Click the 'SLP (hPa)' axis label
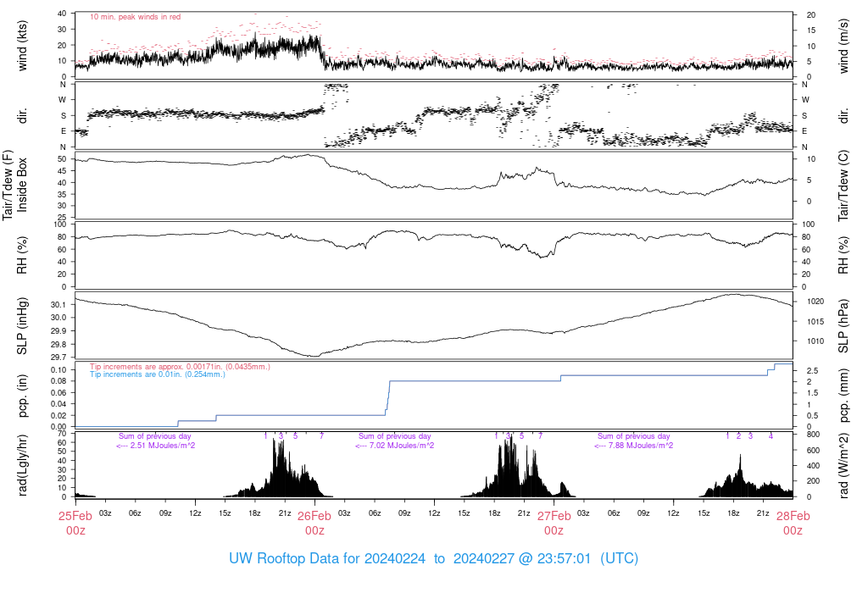This screenshot has height=593, width=868. 843,326
